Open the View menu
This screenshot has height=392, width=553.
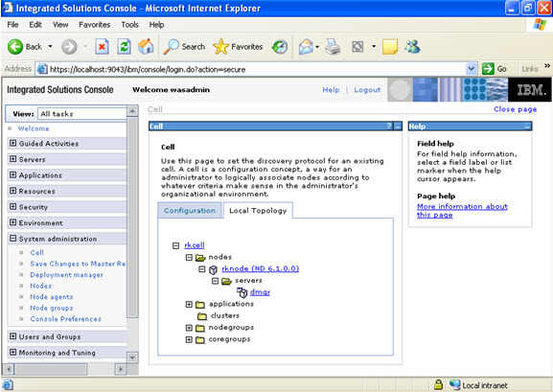[60, 25]
